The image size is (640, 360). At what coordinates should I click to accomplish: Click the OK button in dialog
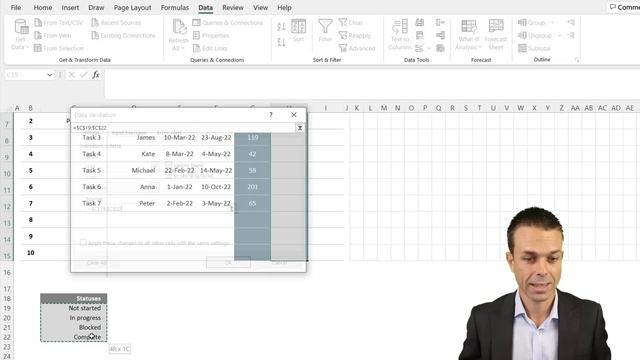coord(228,262)
